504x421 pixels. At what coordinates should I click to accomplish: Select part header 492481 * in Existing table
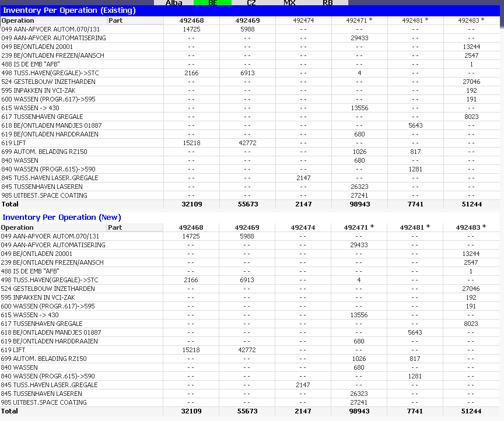tap(415, 20)
